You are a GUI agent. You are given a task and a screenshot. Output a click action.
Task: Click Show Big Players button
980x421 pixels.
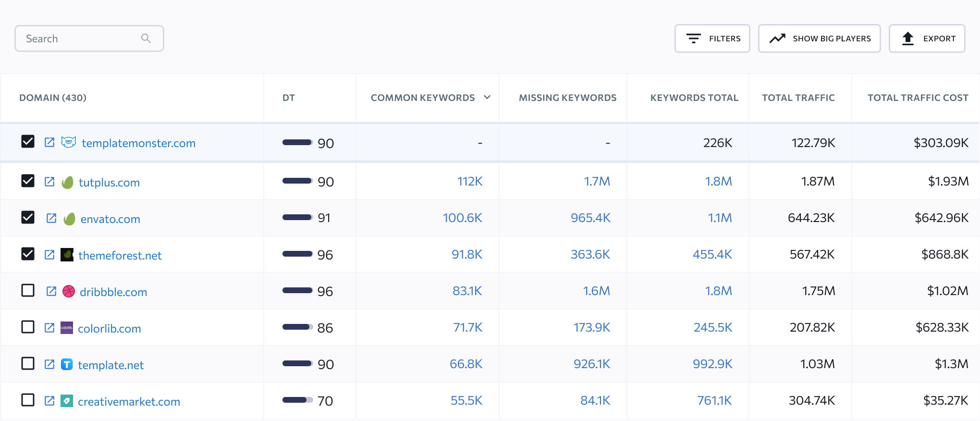coord(820,38)
